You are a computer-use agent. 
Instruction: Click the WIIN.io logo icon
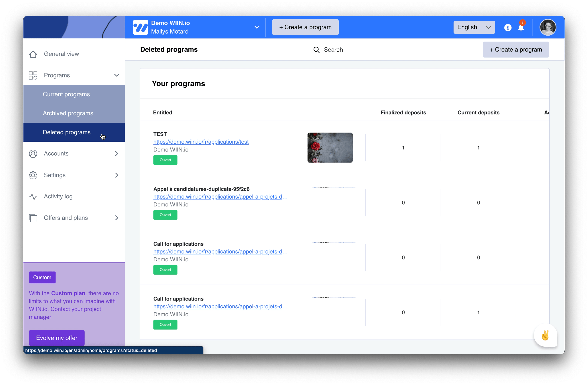(140, 27)
